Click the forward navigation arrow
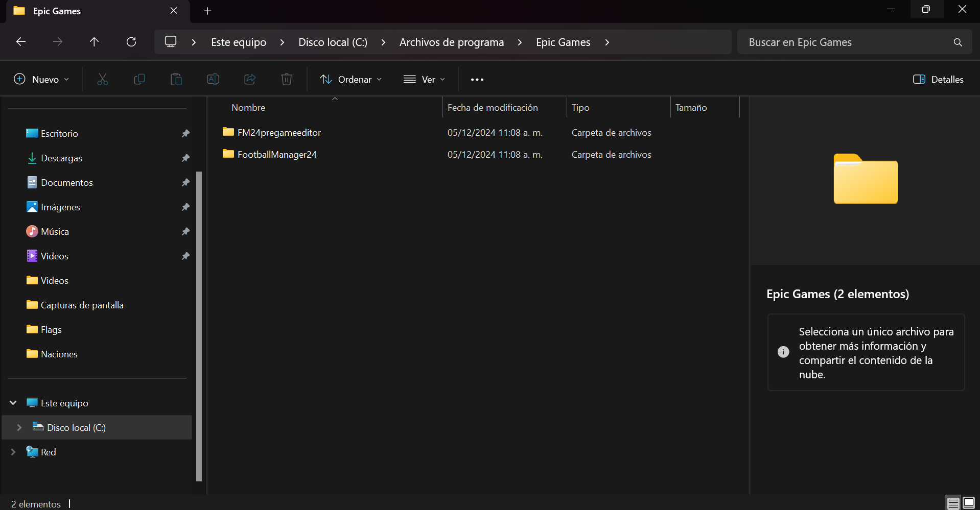The width and height of the screenshot is (980, 510). pyautogui.click(x=58, y=42)
